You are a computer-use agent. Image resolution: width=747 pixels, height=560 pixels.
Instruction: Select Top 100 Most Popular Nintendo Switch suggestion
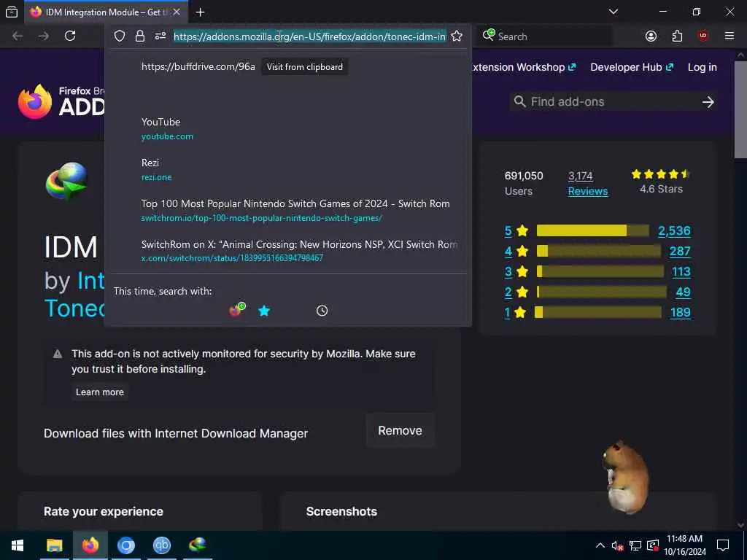[x=287, y=211]
